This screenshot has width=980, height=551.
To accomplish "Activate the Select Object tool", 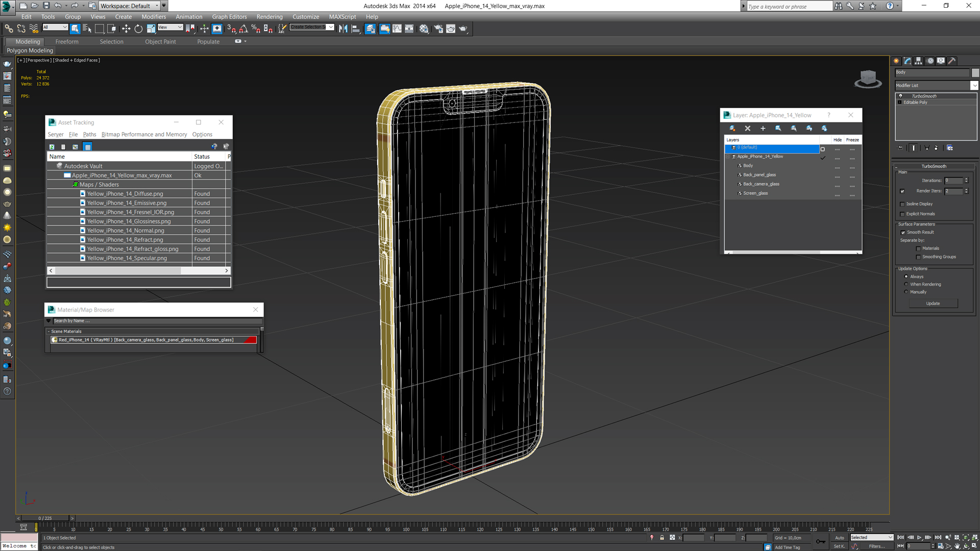I will (x=75, y=29).
